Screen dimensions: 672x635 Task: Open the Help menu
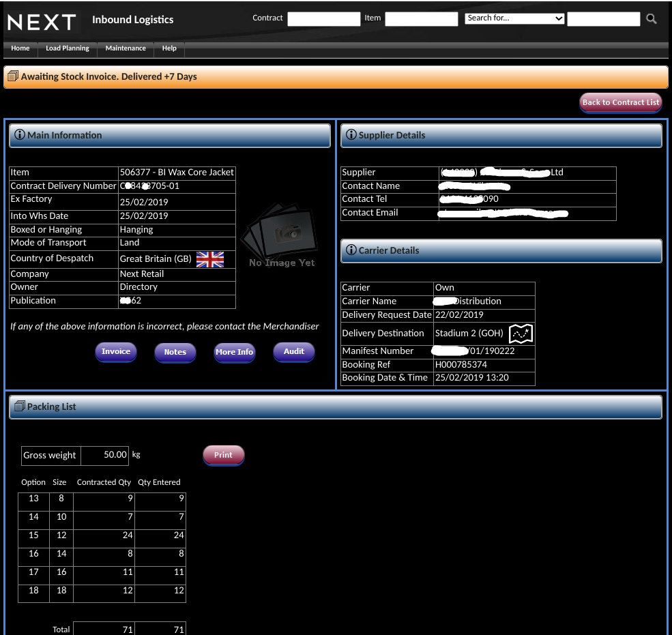click(169, 49)
